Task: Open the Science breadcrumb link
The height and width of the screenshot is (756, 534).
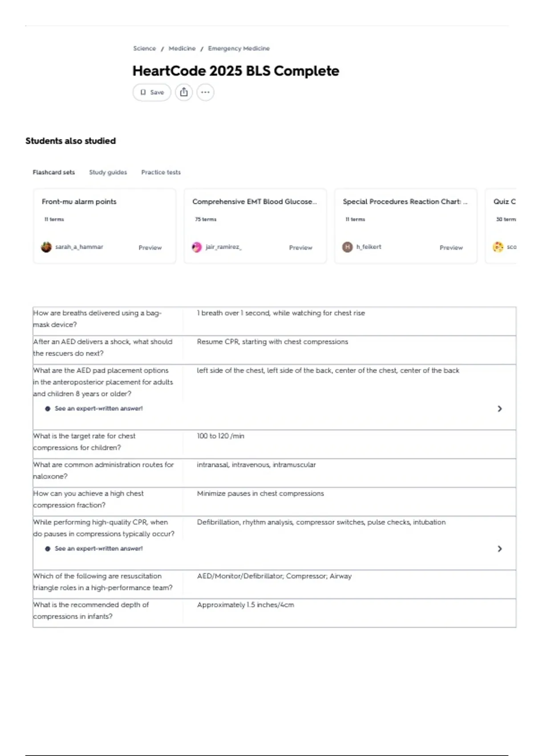Action: pyautogui.click(x=145, y=48)
